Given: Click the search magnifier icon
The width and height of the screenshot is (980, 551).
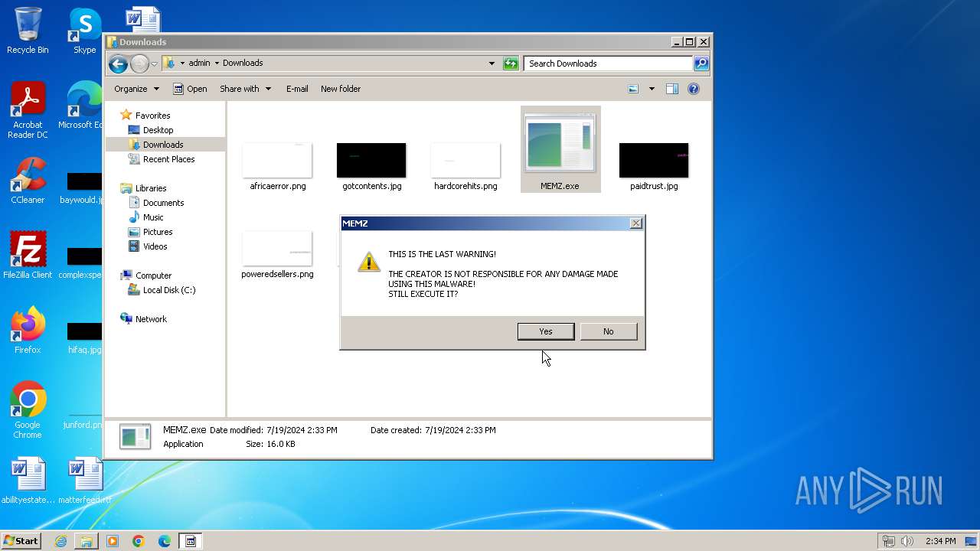Looking at the screenshot, I should (x=701, y=64).
